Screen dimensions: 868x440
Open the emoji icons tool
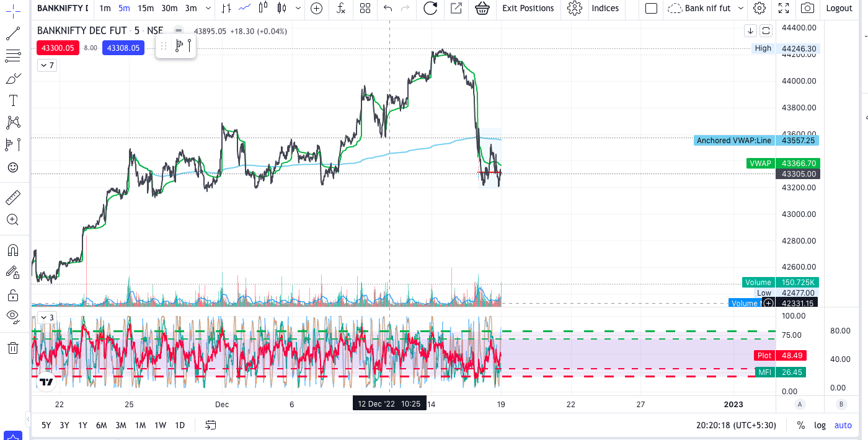[x=13, y=167]
